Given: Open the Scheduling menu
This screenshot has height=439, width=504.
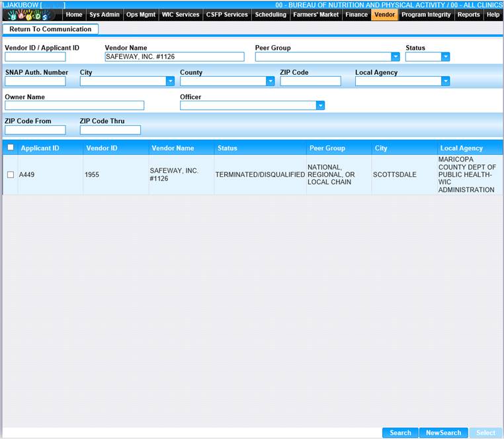Looking at the screenshot, I should 271,15.
